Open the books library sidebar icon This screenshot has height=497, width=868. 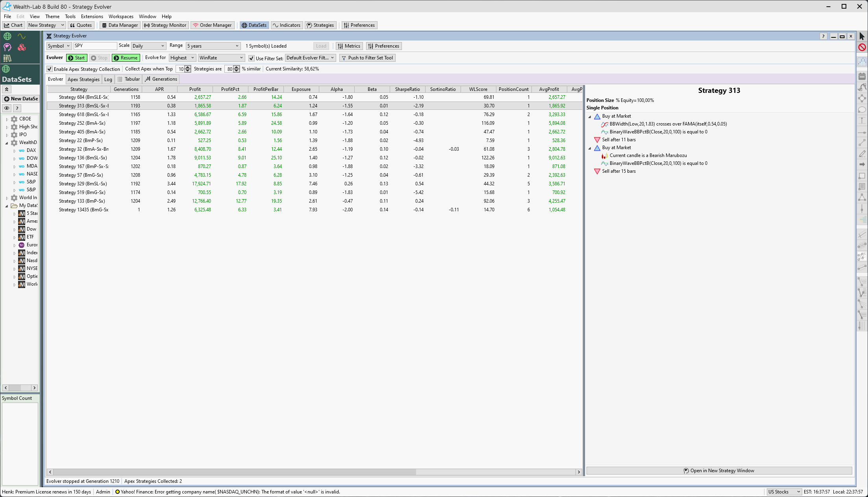click(7, 58)
